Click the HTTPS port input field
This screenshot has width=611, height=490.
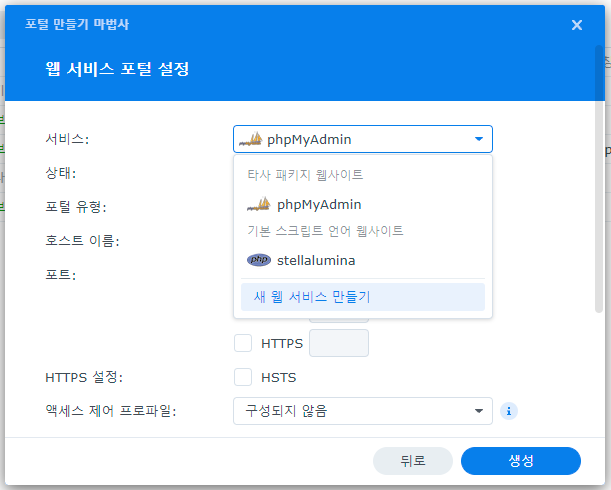[x=339, y=343]
